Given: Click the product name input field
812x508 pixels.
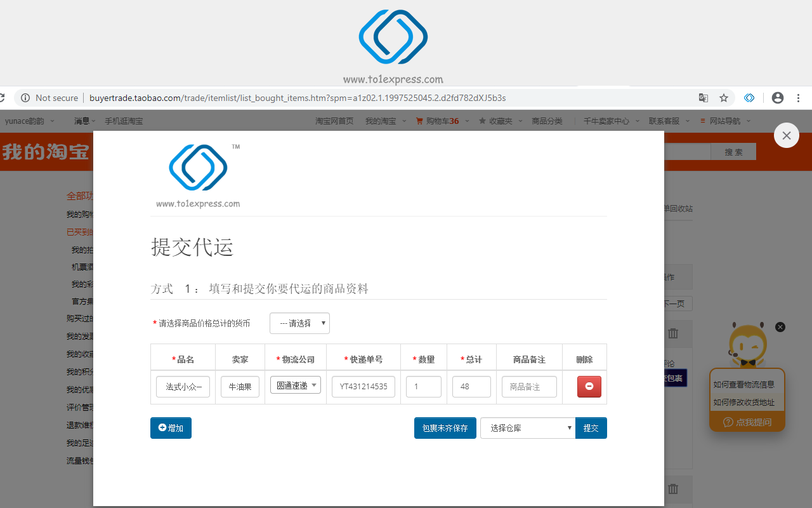Looking at the screenshot, I should coord(183,387).
